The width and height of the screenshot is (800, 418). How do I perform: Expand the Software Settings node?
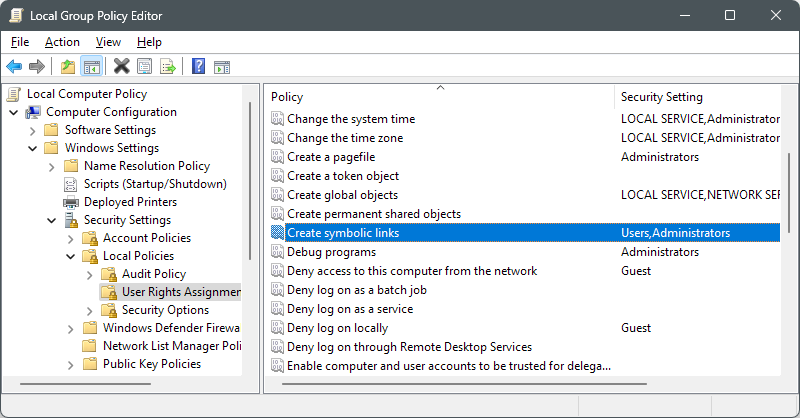33,131
